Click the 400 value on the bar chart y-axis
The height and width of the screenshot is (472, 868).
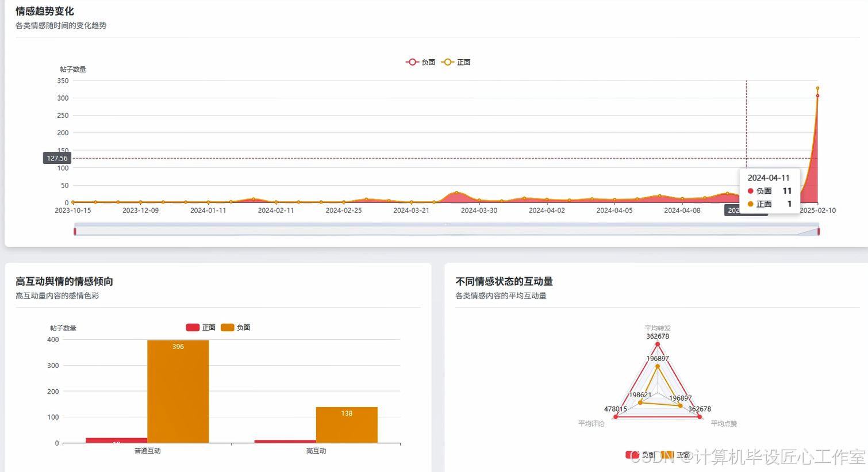(53, 340)
